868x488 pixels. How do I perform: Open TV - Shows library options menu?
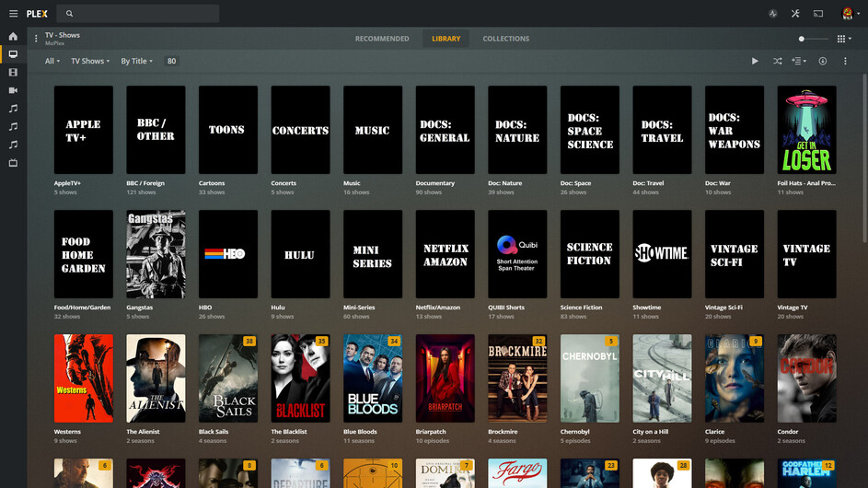pos(36,39)
